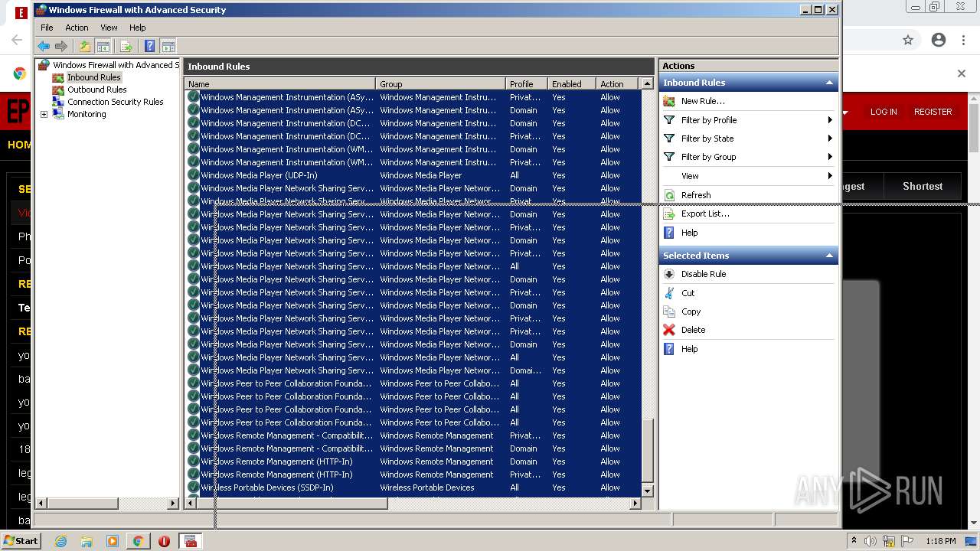Viewport: 980px width, 551px height.
Task: Click Export List icon in Actions pane
Action: [669, 214]
